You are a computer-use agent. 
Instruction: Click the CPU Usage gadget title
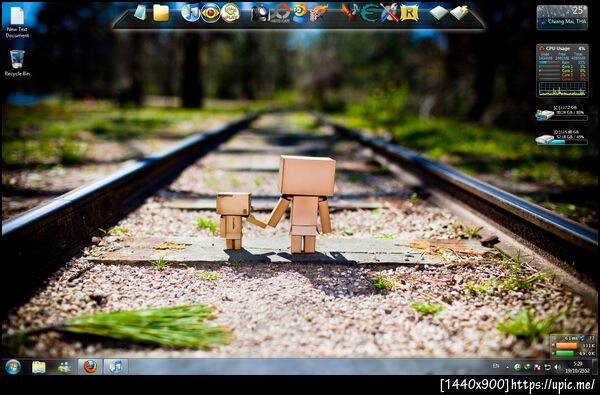[x=558, y=49]
